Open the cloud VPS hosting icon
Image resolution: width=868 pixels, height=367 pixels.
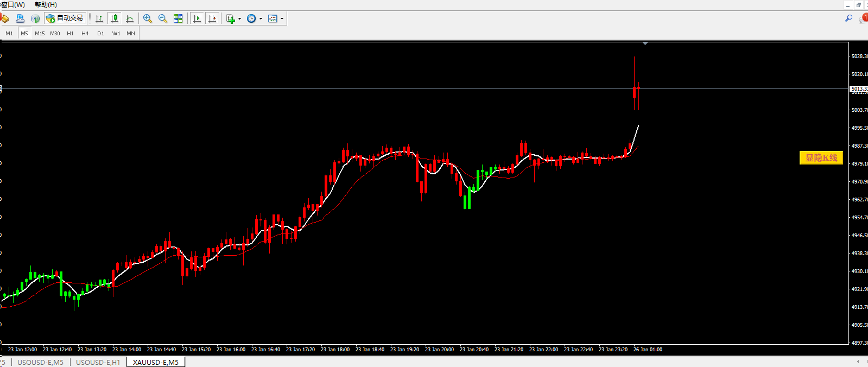(x=20, y=18)
